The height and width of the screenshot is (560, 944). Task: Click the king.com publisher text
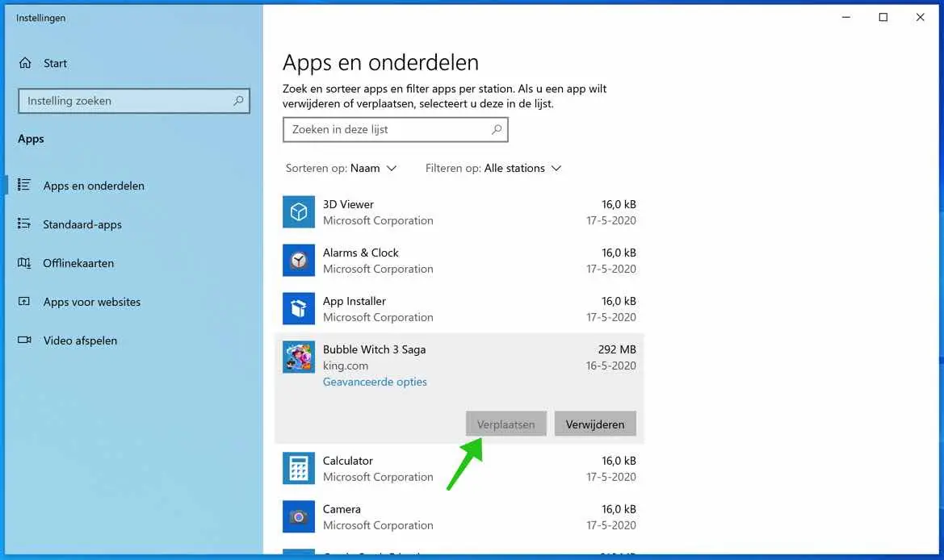point(346,366)
